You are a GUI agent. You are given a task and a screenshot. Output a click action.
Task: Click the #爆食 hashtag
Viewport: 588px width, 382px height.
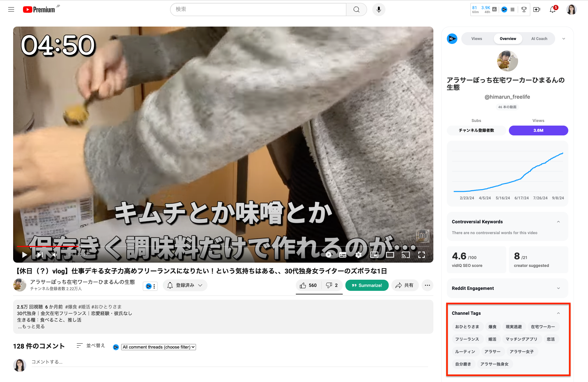click(x=71, y=307)
